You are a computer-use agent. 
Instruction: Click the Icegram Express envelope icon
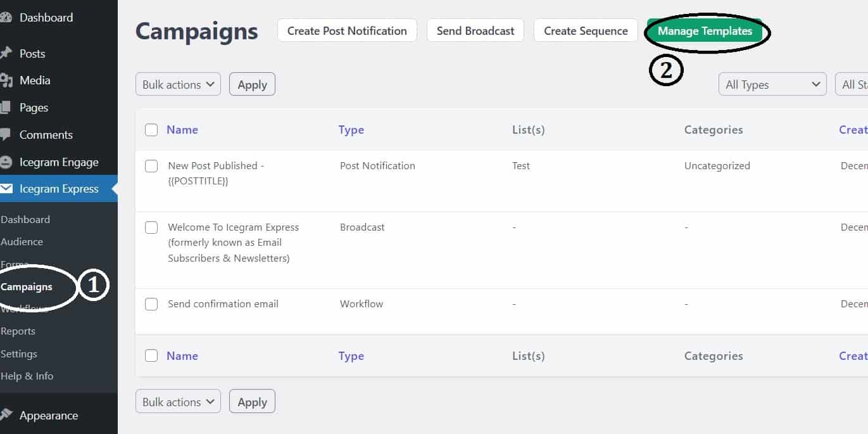6,189
